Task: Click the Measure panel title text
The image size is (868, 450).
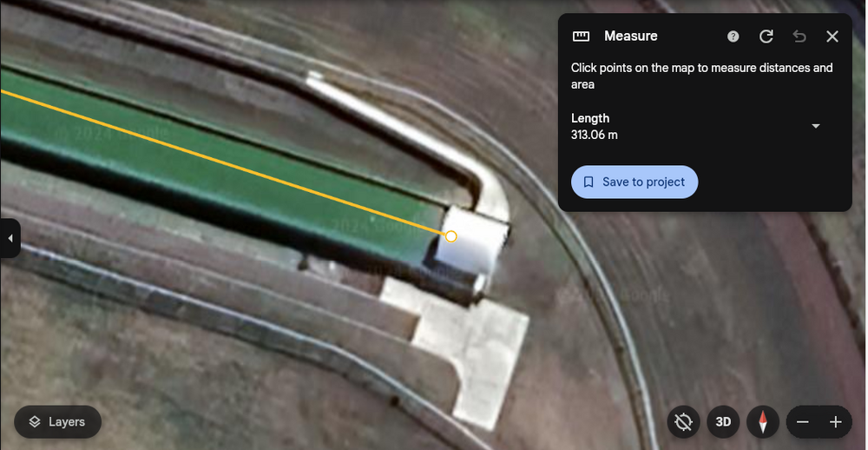Action: 630,36
